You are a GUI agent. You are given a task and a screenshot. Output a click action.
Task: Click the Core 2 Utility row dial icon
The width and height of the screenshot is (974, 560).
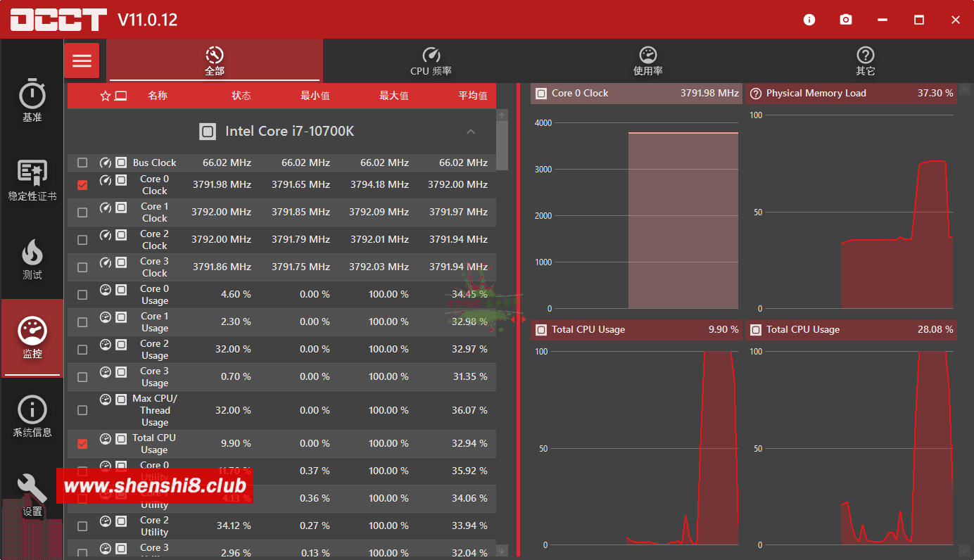point(106,521)
